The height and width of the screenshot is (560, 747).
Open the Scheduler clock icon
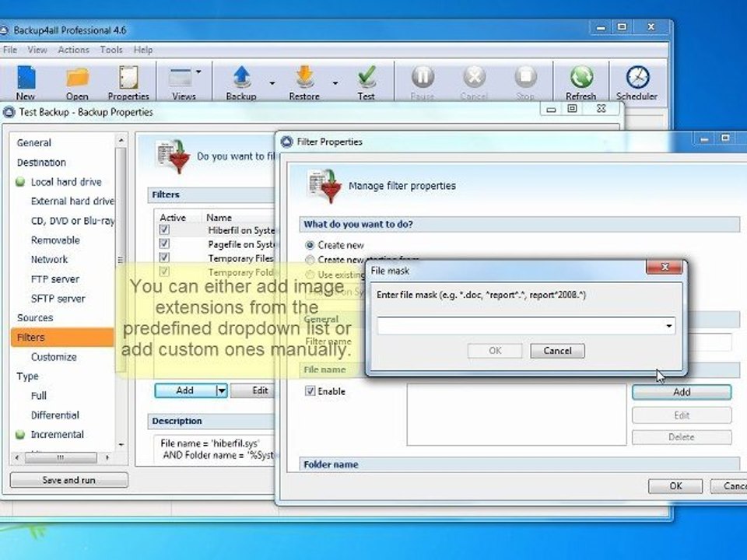point(637,83)
